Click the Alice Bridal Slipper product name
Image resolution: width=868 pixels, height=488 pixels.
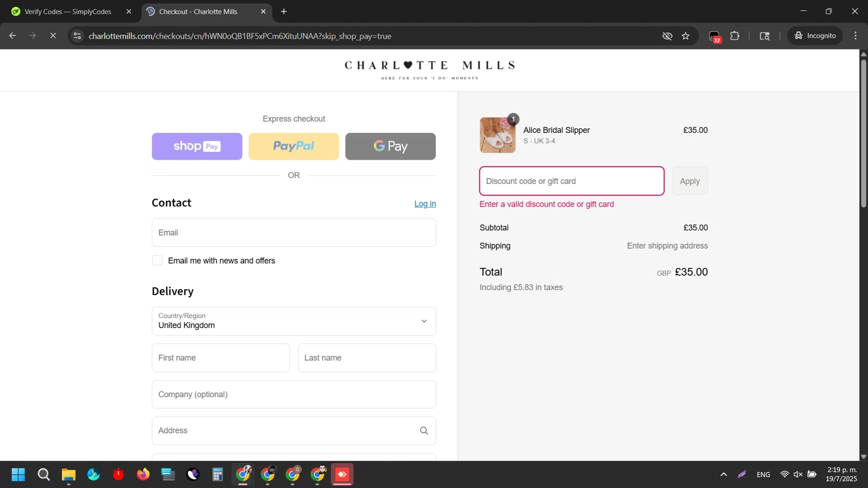tap(557, 130)
